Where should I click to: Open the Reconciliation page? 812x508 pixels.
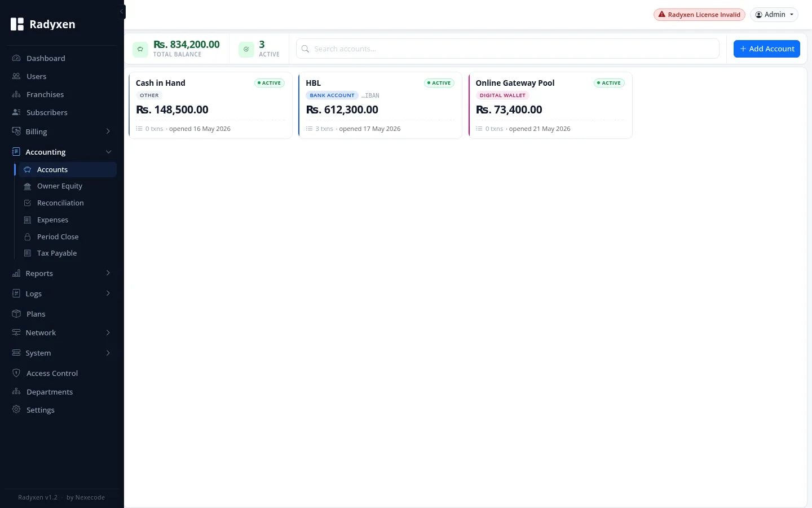point(68,203)
